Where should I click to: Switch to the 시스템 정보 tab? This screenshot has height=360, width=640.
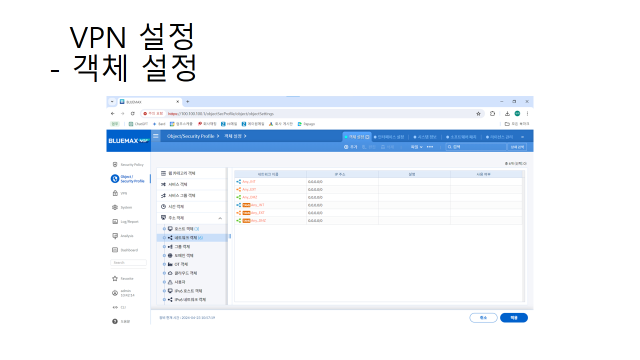tap(425, 137)
